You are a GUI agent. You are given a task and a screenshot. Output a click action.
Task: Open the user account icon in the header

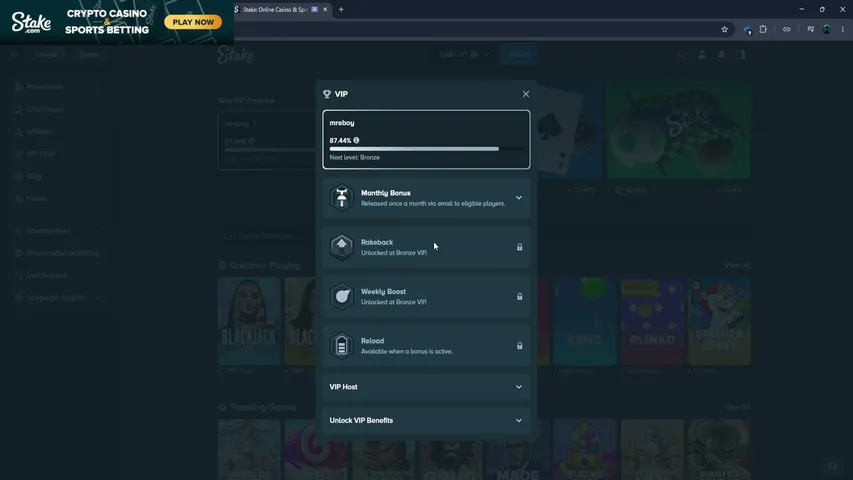click(702, 54)
